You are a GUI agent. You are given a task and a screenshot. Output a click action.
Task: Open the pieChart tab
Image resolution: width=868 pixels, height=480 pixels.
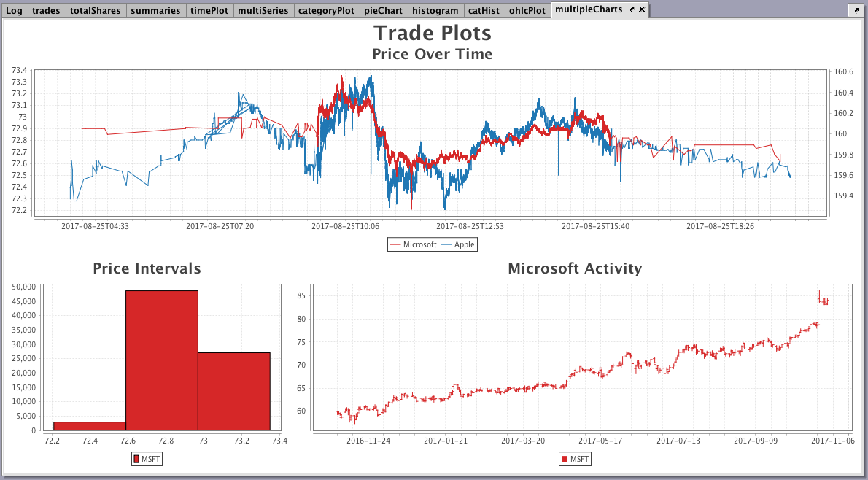382,10
